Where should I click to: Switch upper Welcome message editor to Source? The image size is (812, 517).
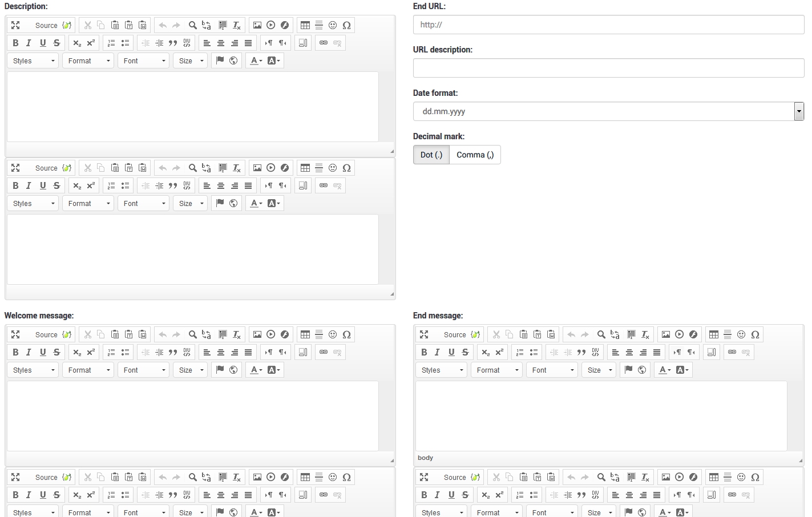(47, 334)
